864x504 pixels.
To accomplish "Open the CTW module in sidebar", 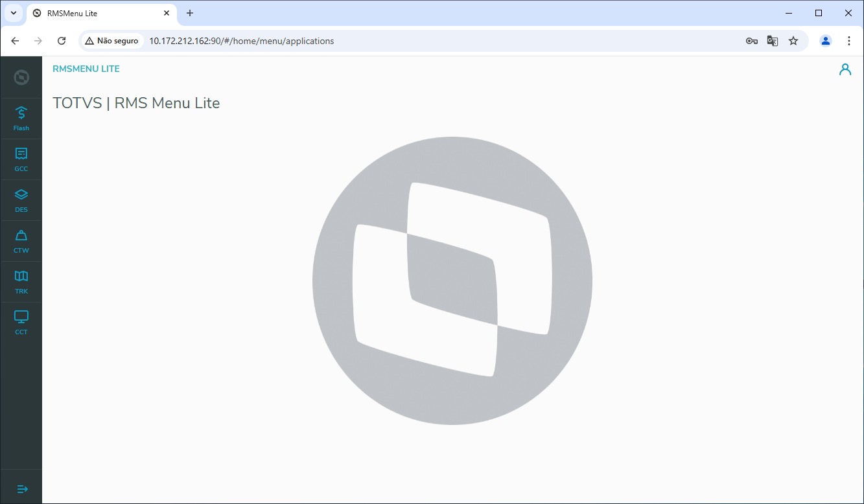I will [x=21, y=241].
